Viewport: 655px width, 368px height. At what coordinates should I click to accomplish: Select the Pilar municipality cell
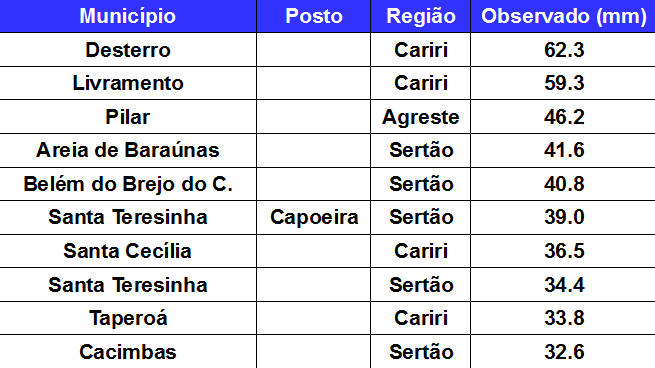128,117
